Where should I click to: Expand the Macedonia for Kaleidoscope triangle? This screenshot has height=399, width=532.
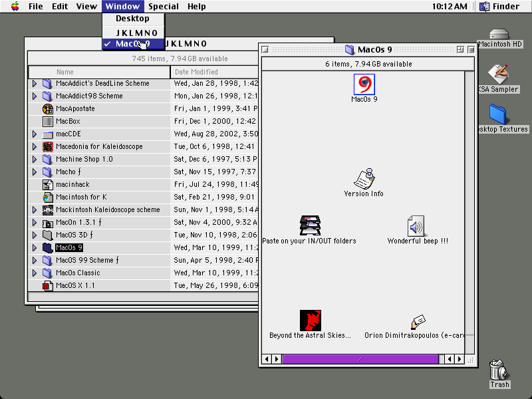coord(35,146)
